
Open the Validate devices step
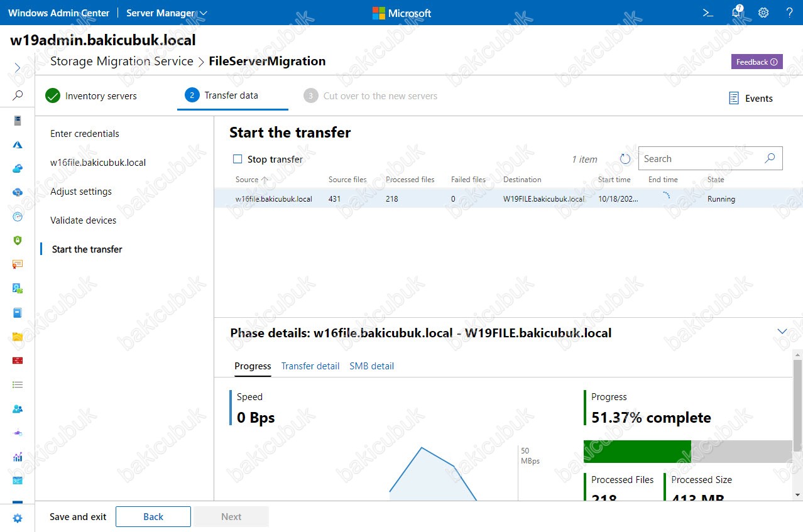click(84, 220)
